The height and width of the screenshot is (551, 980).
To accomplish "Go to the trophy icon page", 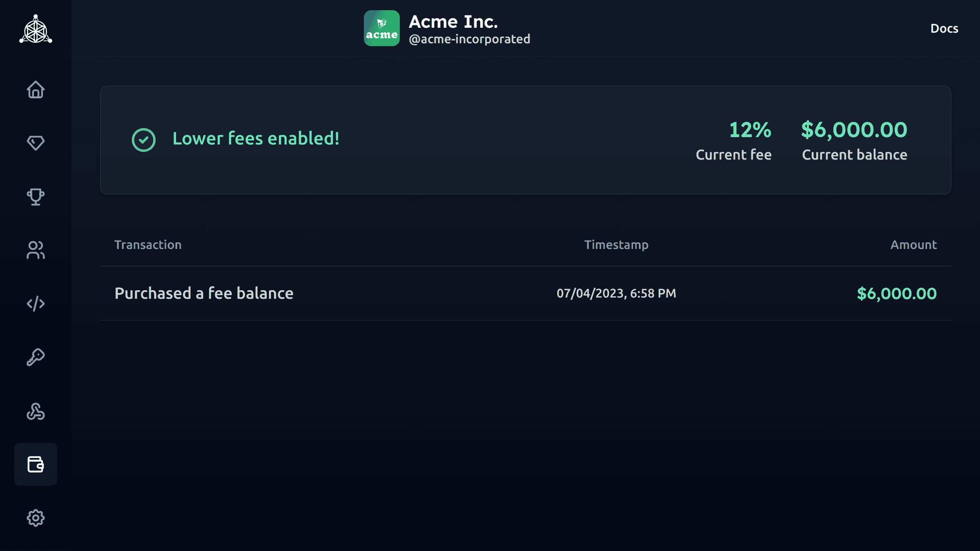I will (x=36, y=197).
